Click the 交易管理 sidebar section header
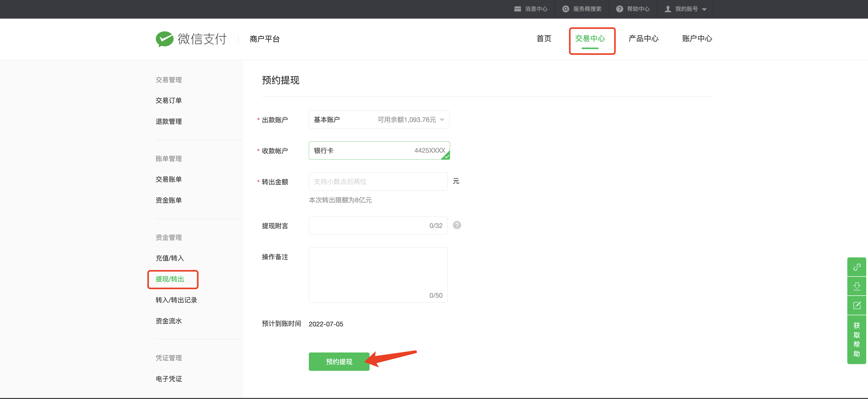The height and width of the screenshot is (399, 868). 168,80
